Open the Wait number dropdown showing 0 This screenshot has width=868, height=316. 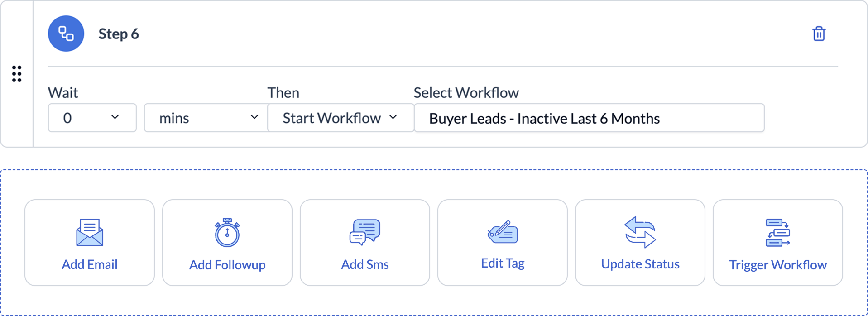click(92, 118)
